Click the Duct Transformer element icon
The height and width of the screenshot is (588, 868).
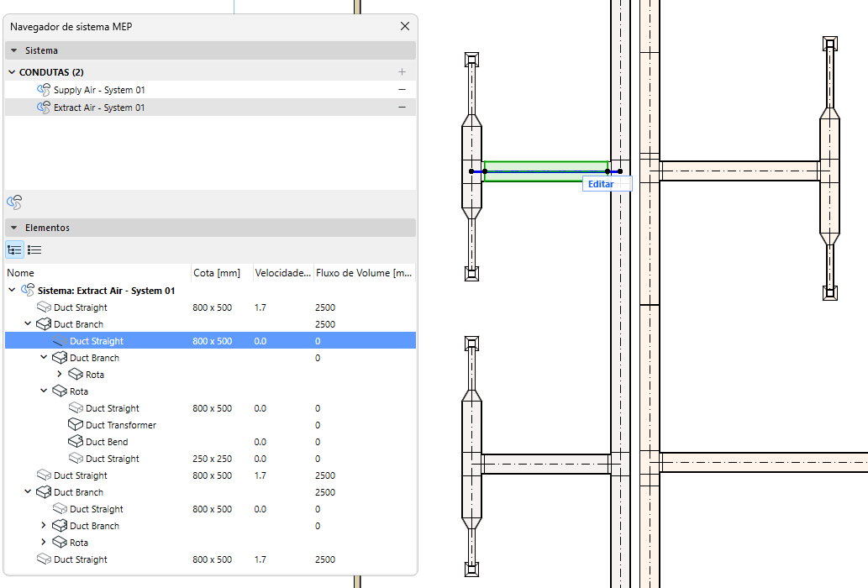(x=76, y=425)
